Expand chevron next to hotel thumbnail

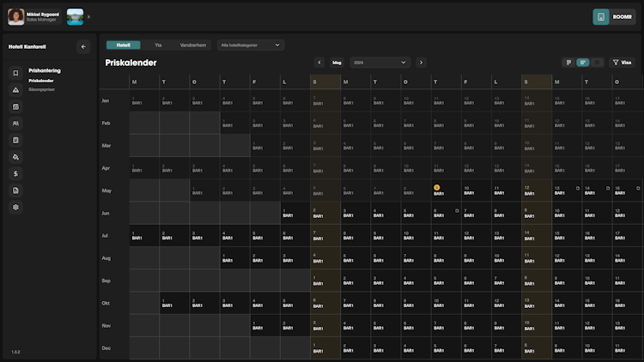click(x=88, y=17)
